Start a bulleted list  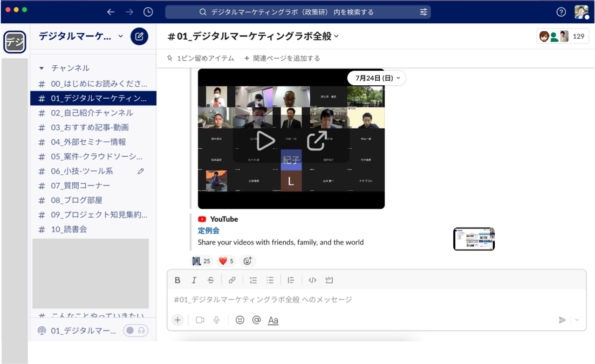coord(270,280)
